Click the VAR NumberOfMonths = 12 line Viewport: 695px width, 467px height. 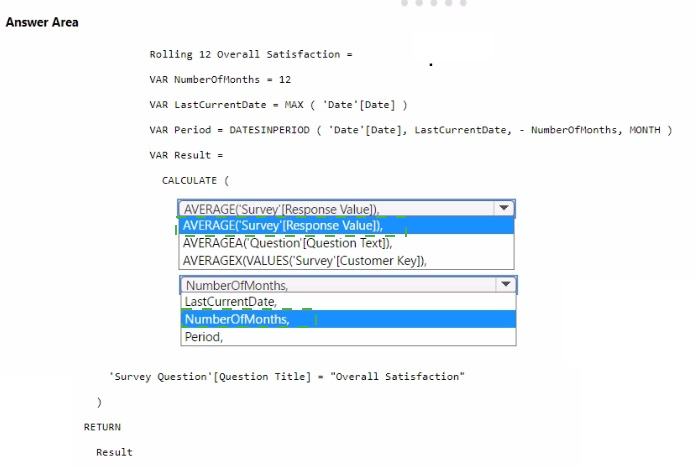click(220, 79)
